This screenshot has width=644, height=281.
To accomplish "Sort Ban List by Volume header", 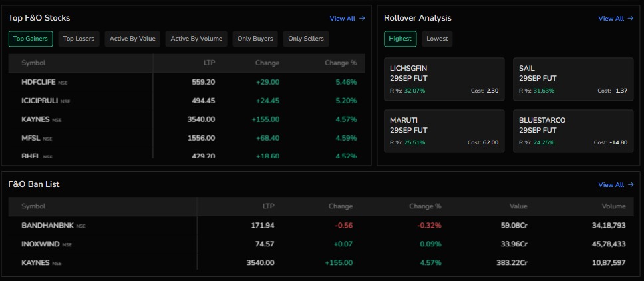I will 614,206.
